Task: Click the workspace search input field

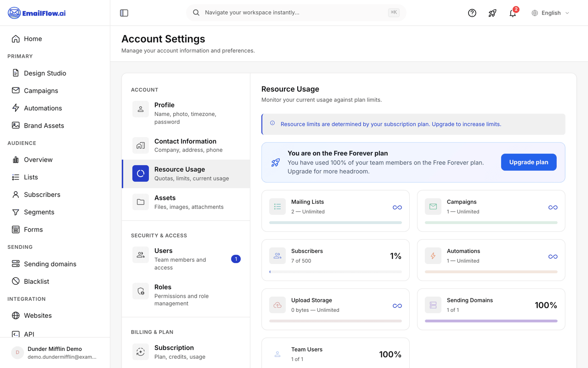Action: coord(296,13)
